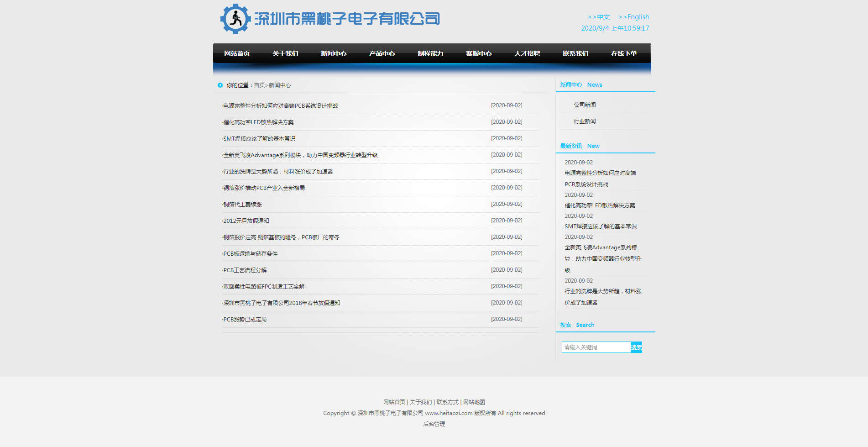This screenshot has height=447, width=868.
Task: Click 首页 in the breadcrumb
Action: pos(259,85)
